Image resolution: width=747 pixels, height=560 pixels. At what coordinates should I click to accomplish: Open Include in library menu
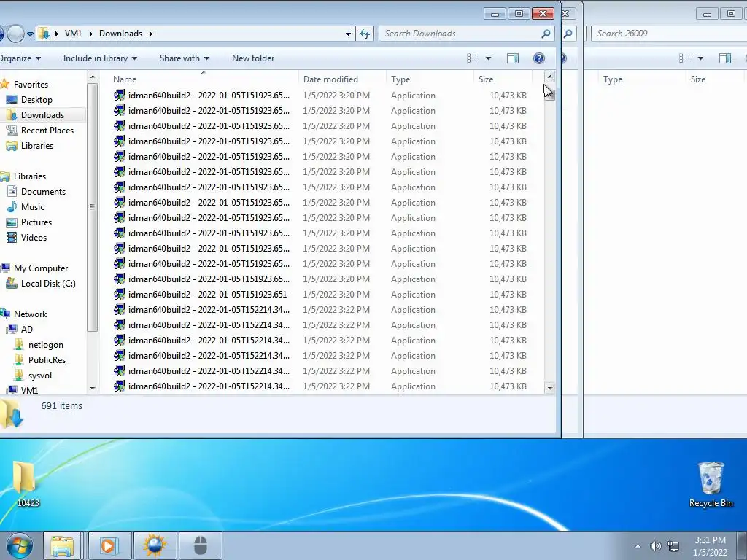[100, 58]
